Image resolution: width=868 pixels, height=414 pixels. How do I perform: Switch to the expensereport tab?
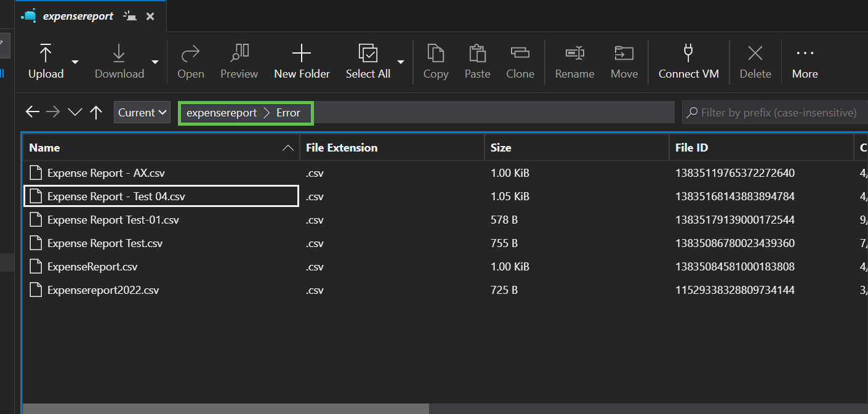tap(78, 17)
